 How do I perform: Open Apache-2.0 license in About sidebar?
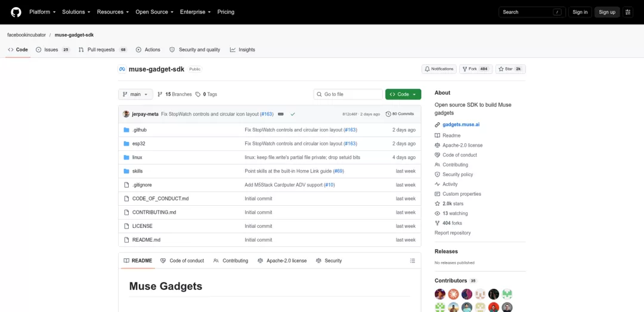[x=459, y=145]
